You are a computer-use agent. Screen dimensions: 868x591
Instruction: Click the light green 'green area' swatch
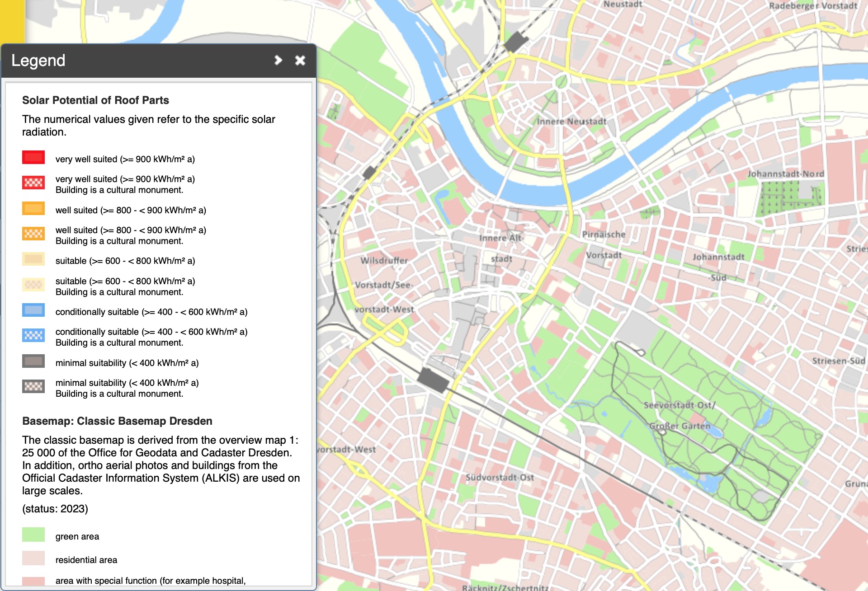(33, 535)
